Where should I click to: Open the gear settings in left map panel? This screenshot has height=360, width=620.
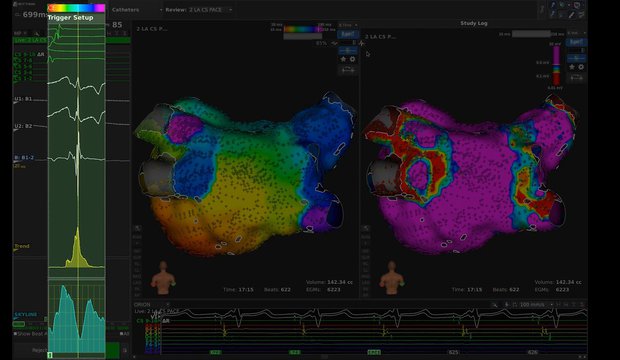click(x=352, y=59)
